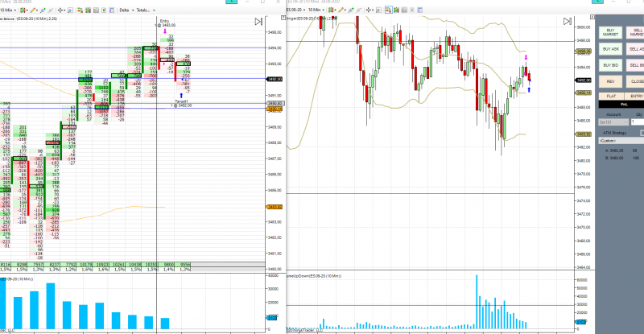Toggle the chart properties icon in left chart toolbar
This screenshot has width=644, height=334.
(x=112, y=10)
